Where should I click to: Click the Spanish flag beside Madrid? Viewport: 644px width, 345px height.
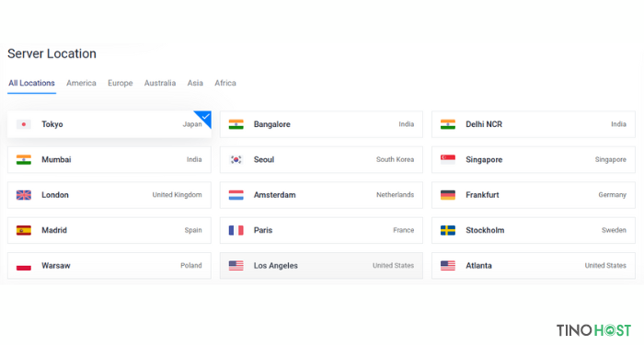(x=24, y=230)
